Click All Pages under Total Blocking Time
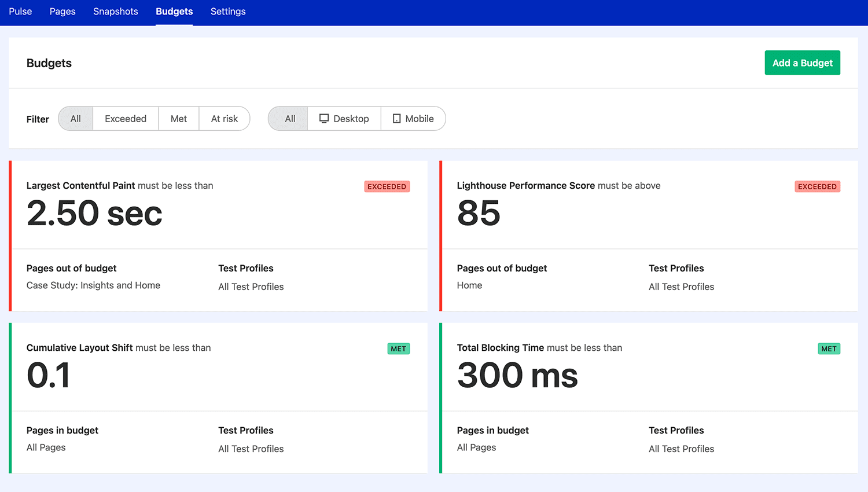Image resolution: width=868 pixels, height=492 pixels. (476, 447)
